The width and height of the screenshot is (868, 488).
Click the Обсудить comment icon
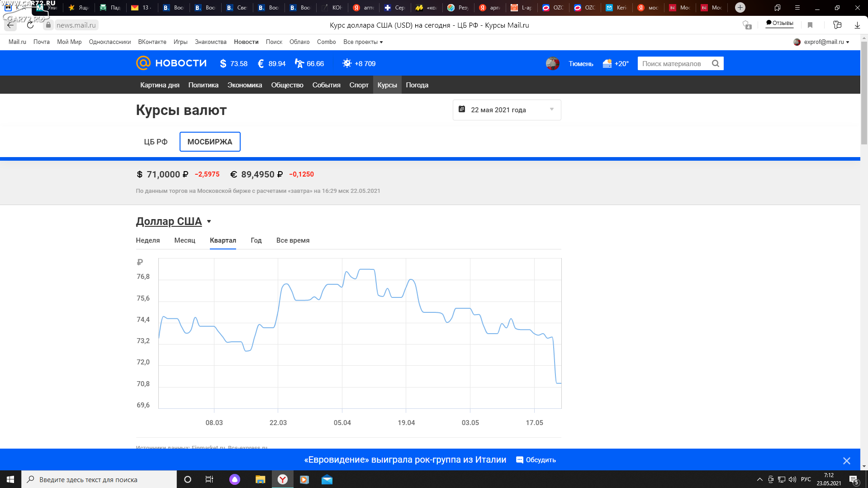click(x=520, y=460)
